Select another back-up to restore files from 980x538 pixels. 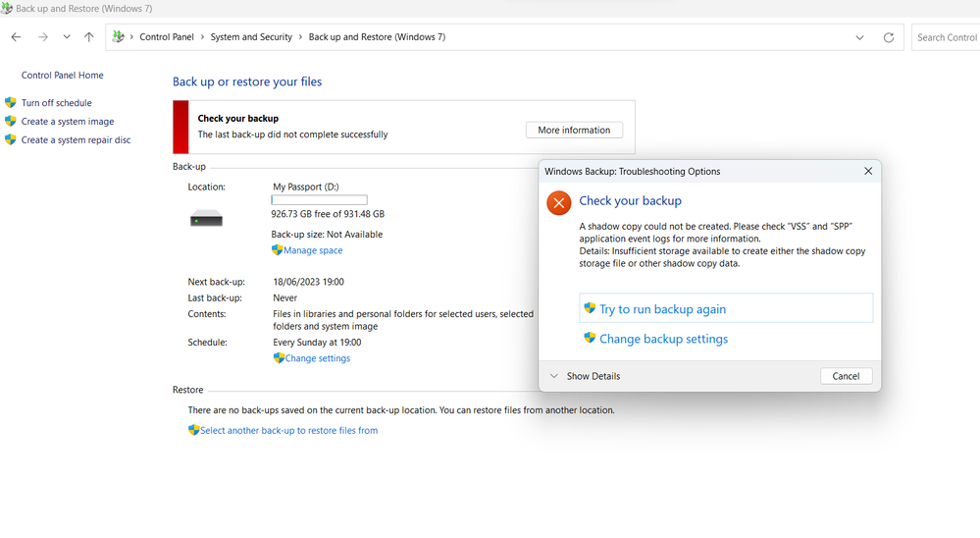[288, 430]
